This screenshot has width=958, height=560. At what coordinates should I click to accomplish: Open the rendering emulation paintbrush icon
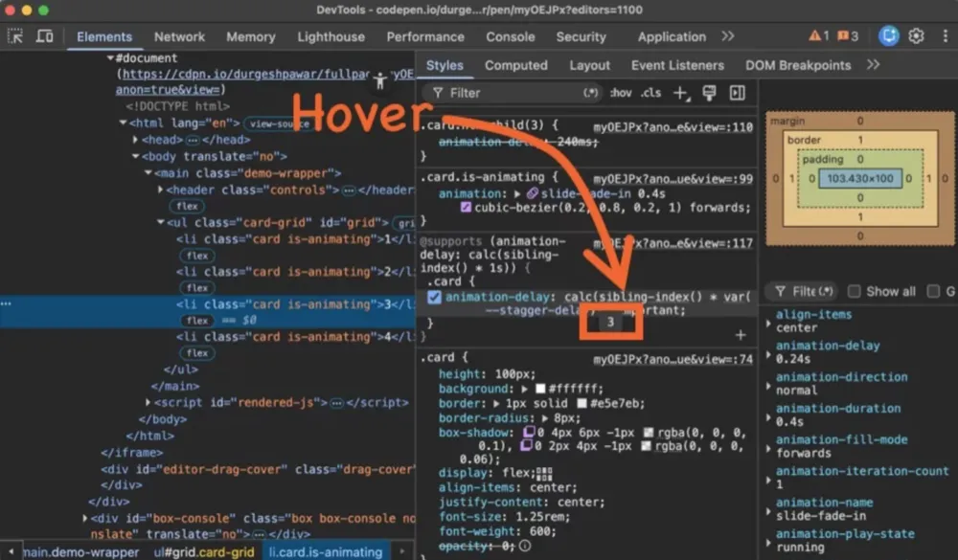[709, 93]
